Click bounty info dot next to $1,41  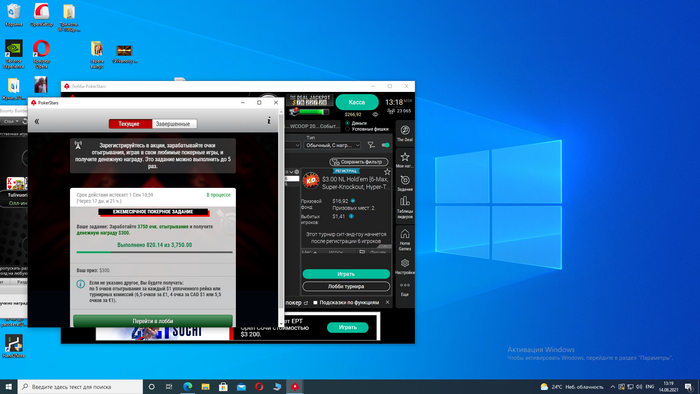pos(351,216)
